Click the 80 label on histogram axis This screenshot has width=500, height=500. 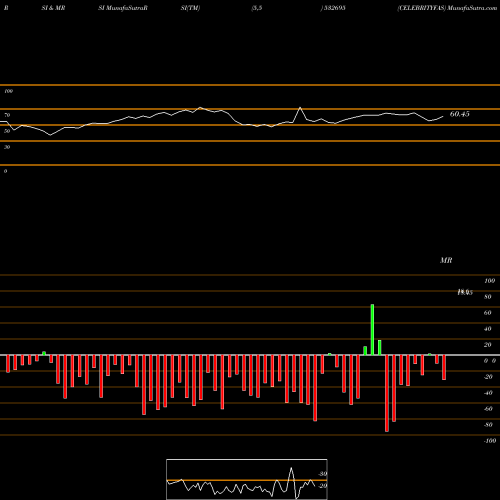pyautogui.click(x=488, y=297)
